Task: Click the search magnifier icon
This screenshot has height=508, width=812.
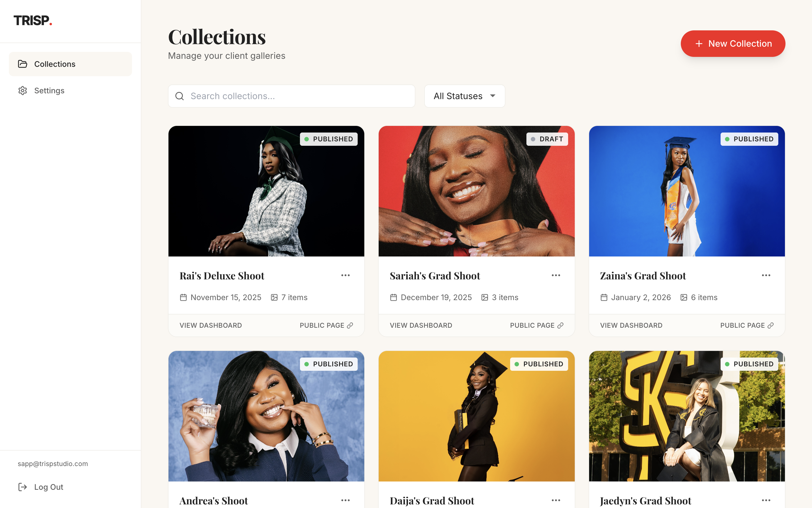Action: [x=180, y=96]
